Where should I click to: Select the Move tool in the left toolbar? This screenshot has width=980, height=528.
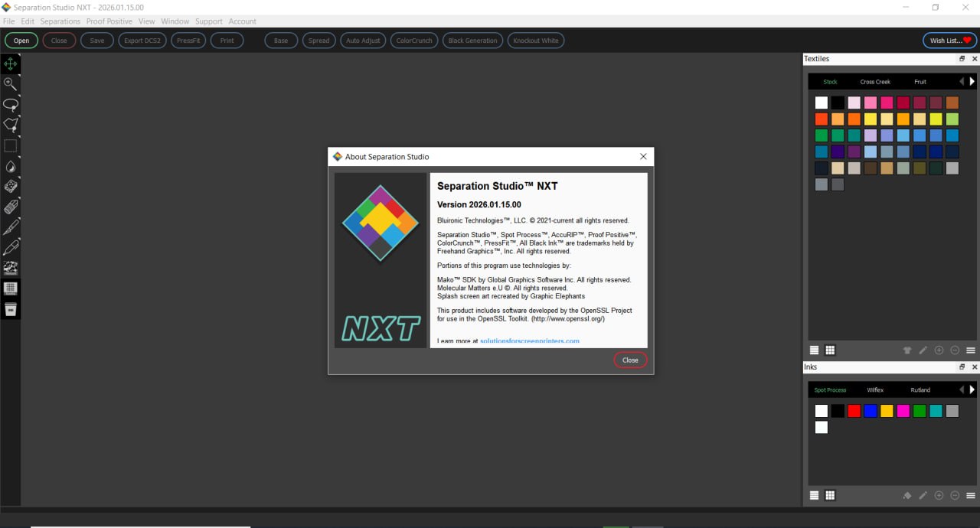(x=10, y=64)
